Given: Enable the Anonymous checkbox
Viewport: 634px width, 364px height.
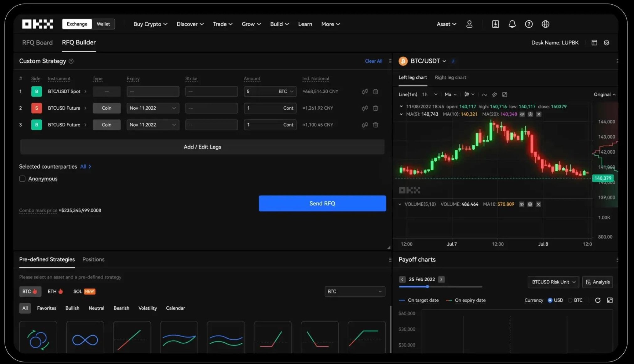Looking at the screenshot, I should coord(22,179).
